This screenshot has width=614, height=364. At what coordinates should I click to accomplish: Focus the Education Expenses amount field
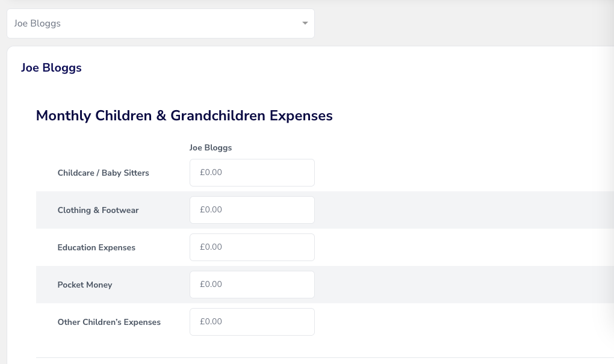(252, 247)
